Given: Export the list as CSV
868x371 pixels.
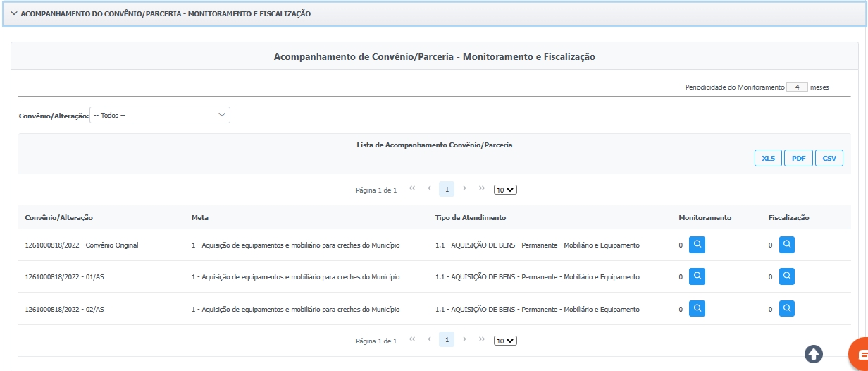Looking at the screenshot, I should pos(829,159).
